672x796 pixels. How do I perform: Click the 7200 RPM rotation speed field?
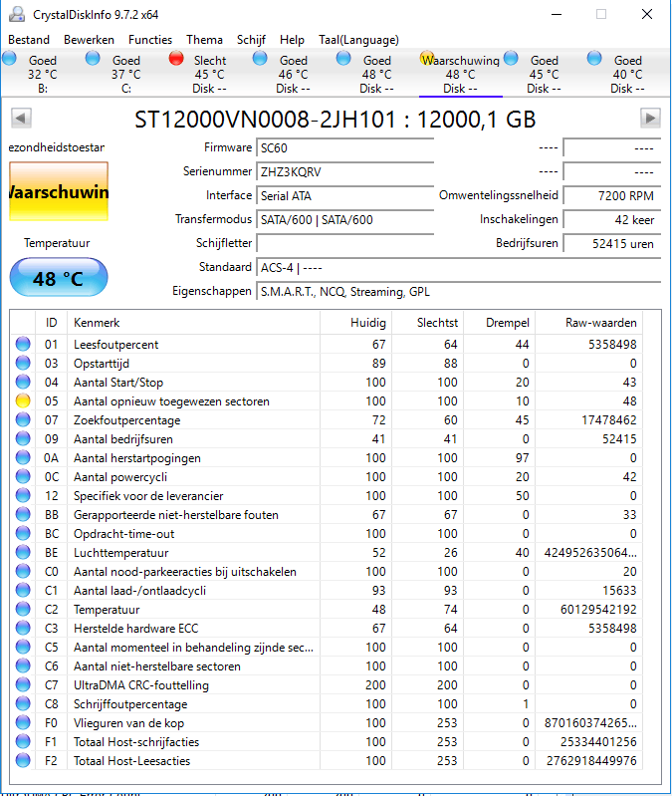pyautogui.click(x=612, y=196)
